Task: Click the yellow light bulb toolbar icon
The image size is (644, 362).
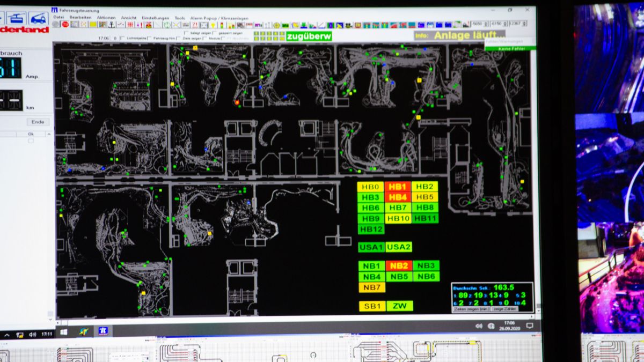Action: point(213,24)
